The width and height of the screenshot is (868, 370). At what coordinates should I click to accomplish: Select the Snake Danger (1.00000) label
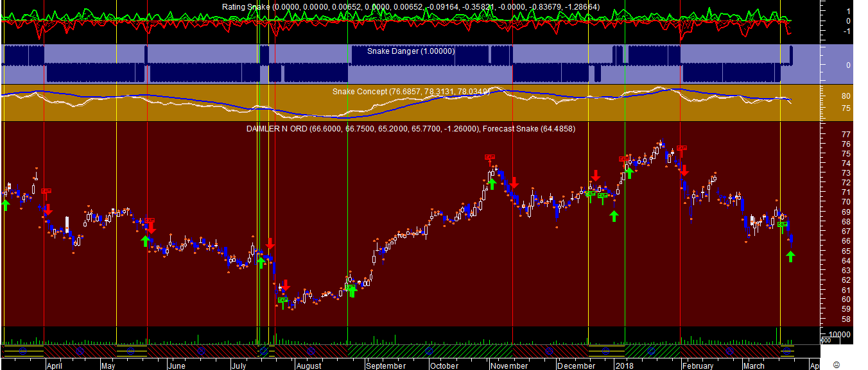pos(411,51)
